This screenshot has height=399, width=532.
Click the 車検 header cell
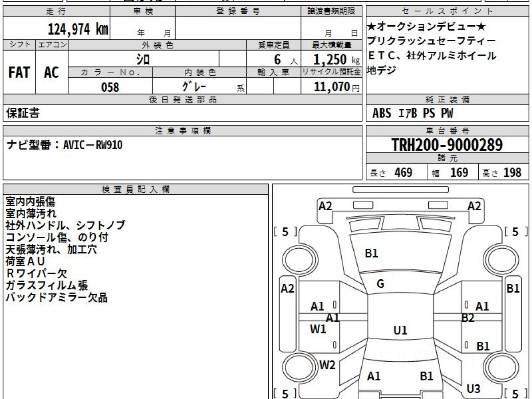click(143, 12)
